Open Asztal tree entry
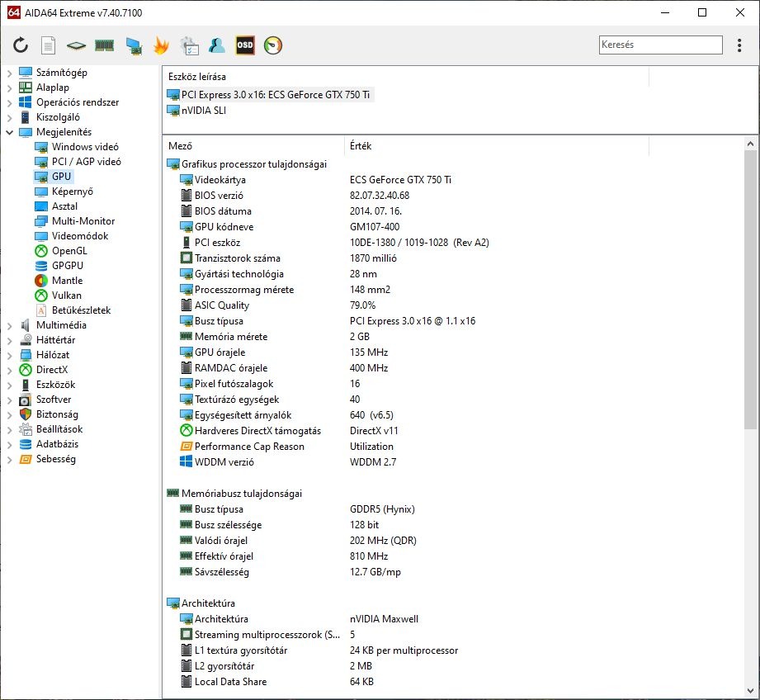The height and width of the screenshot is (700, 760). [x=64, y=206]
